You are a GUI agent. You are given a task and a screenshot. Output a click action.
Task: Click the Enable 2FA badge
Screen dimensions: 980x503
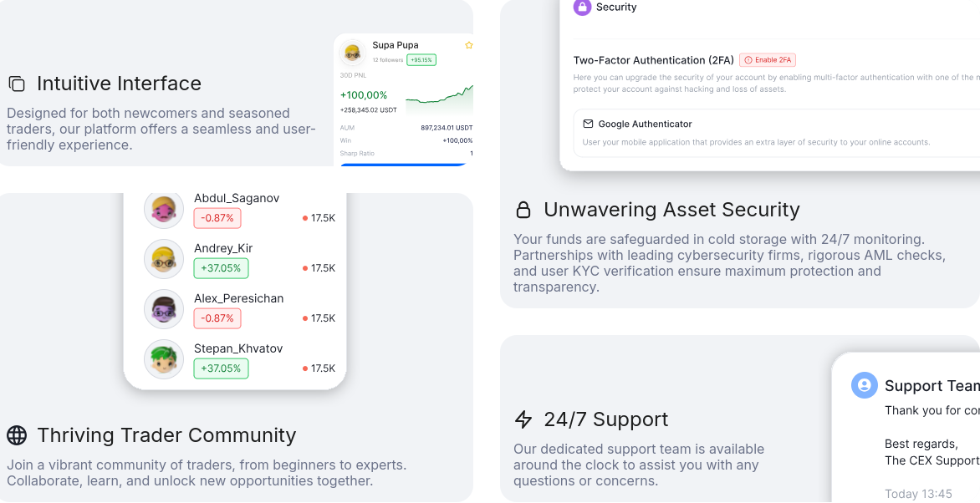coord(768,60)
